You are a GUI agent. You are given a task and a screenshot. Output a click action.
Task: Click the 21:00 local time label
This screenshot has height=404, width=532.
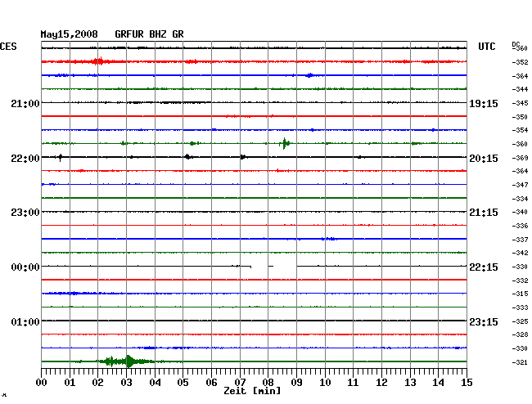click(25, 103)
